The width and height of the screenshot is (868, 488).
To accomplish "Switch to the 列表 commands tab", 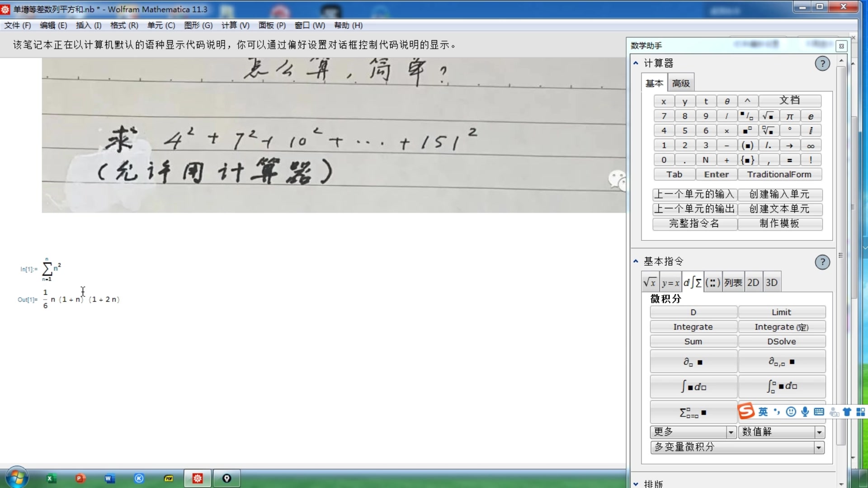I will tap(733, 283).
